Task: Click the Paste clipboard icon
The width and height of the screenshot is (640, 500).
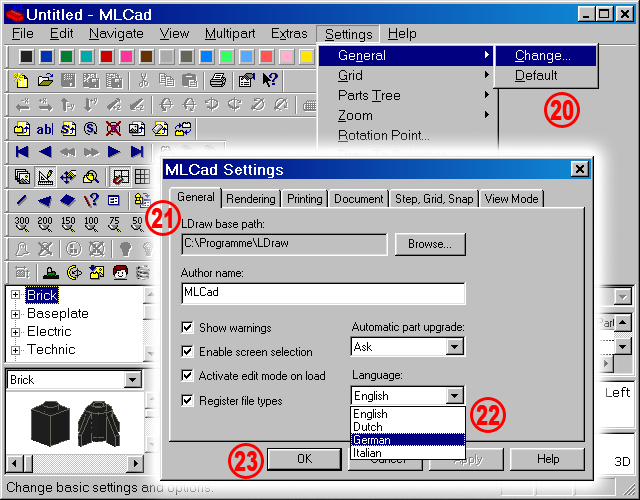Action: (x=189, y=80)
